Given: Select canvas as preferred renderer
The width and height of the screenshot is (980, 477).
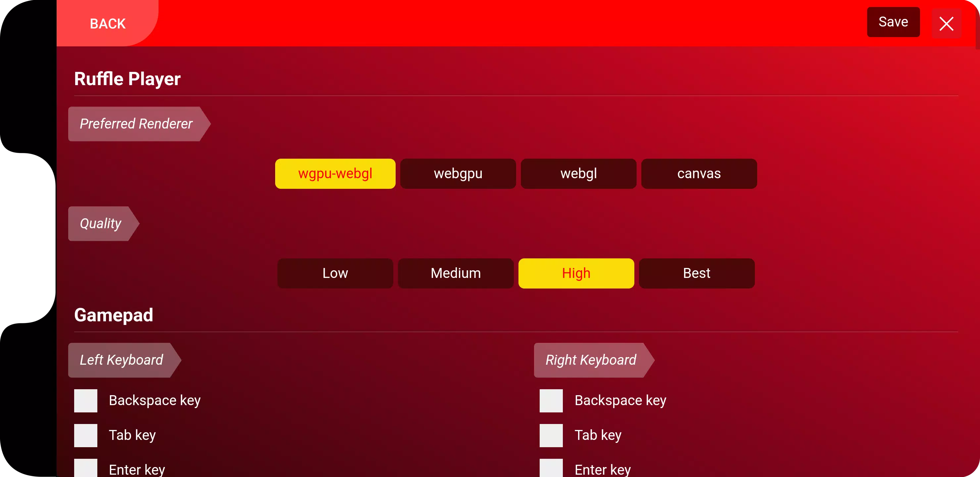Looking at the screenshot, I should (699, 174).
